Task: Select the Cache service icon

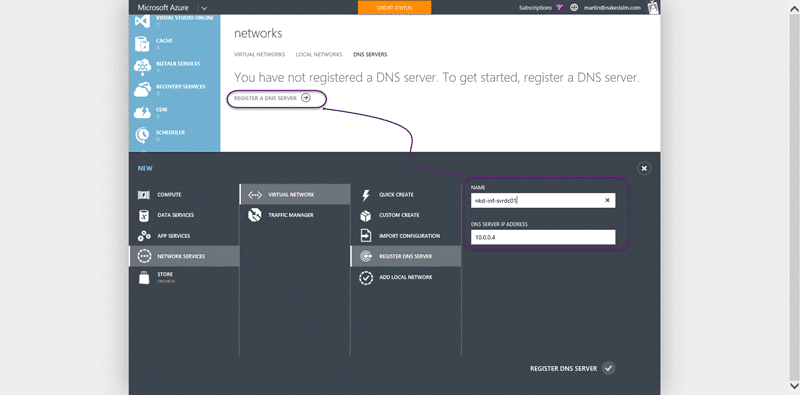Action: 142,44
